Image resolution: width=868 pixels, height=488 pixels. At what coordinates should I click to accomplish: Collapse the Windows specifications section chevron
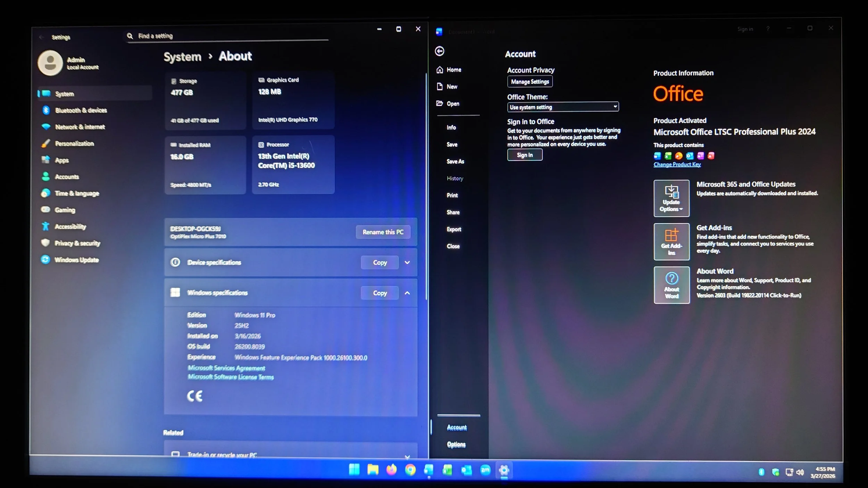pyautogui.click(x=407, y=293)
